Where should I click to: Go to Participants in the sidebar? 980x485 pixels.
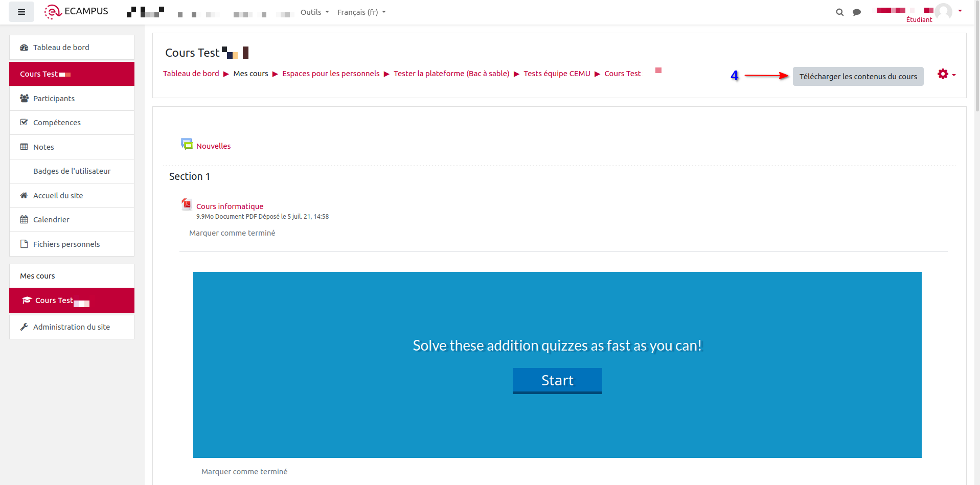click(x=54, y=99)
